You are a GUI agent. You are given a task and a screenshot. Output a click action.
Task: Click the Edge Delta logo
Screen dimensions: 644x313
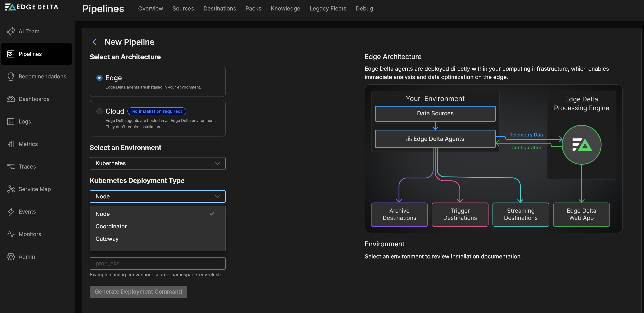32,7
